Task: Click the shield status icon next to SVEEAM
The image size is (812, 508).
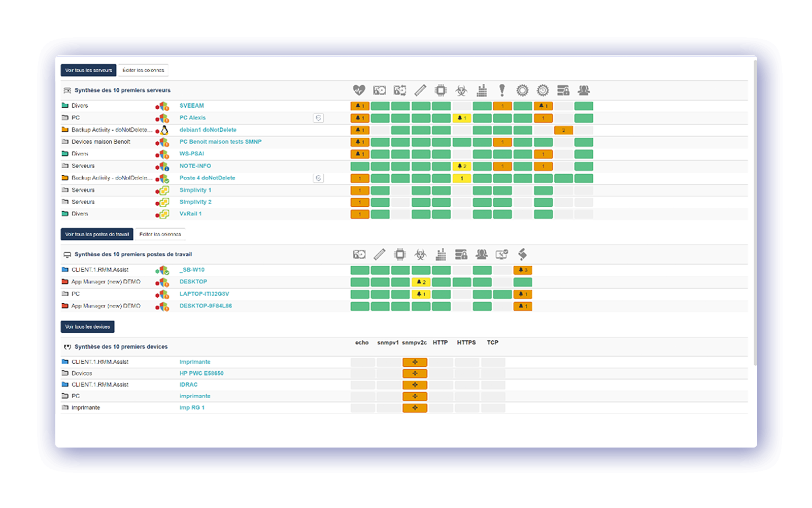Action: [163, 106]
